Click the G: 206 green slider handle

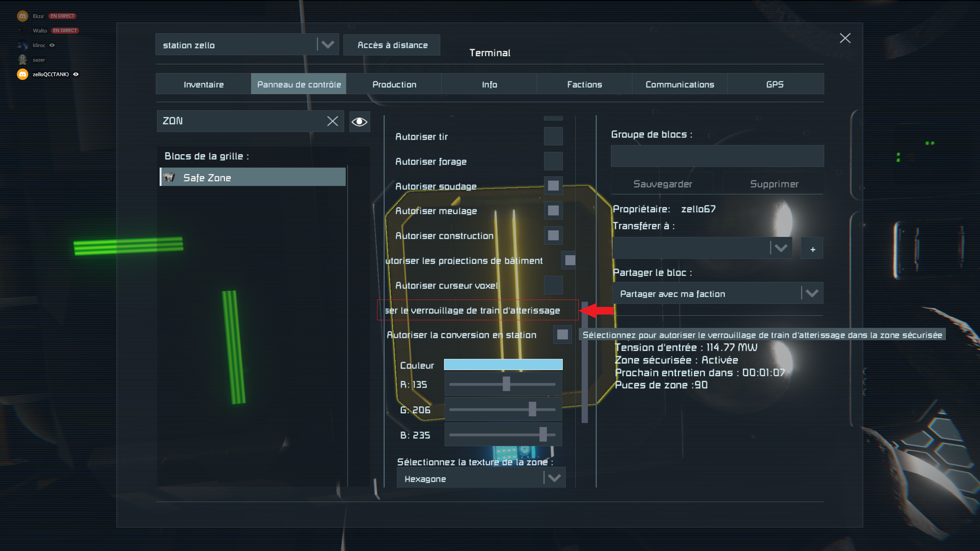[532, 409]
